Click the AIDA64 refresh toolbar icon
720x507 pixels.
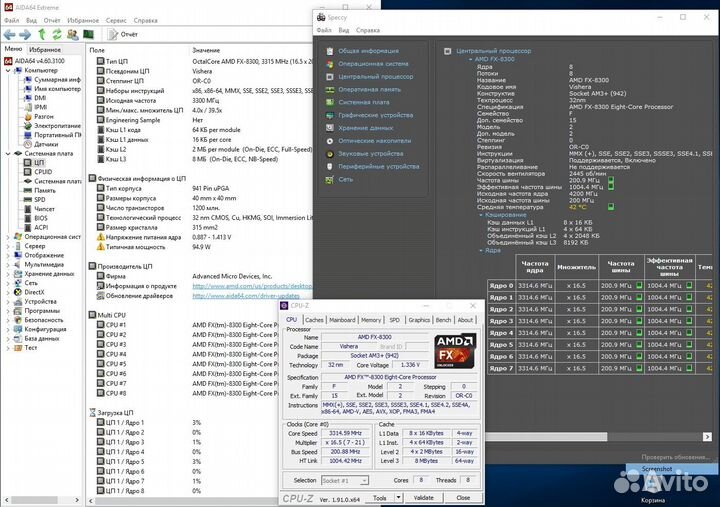[x=57, y=34]
